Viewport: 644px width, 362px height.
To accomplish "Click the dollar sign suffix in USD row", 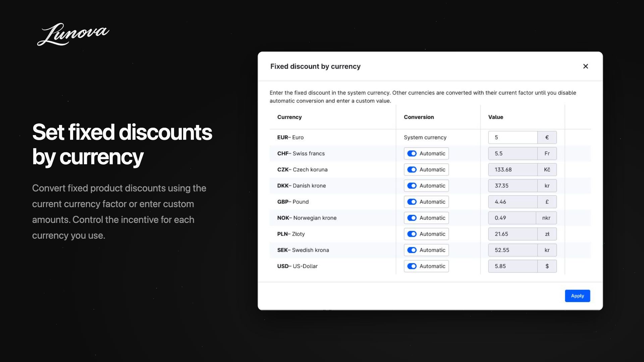I will 547,266.
